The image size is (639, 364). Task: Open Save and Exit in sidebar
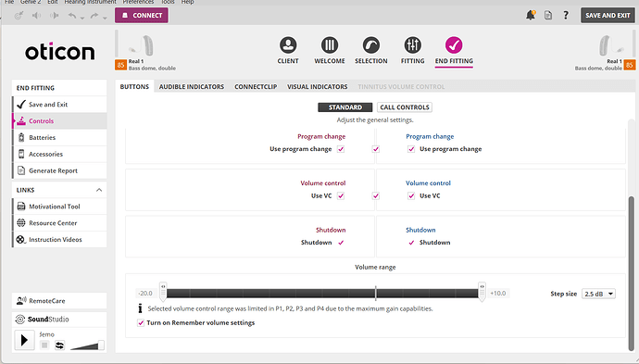[59, 105]
